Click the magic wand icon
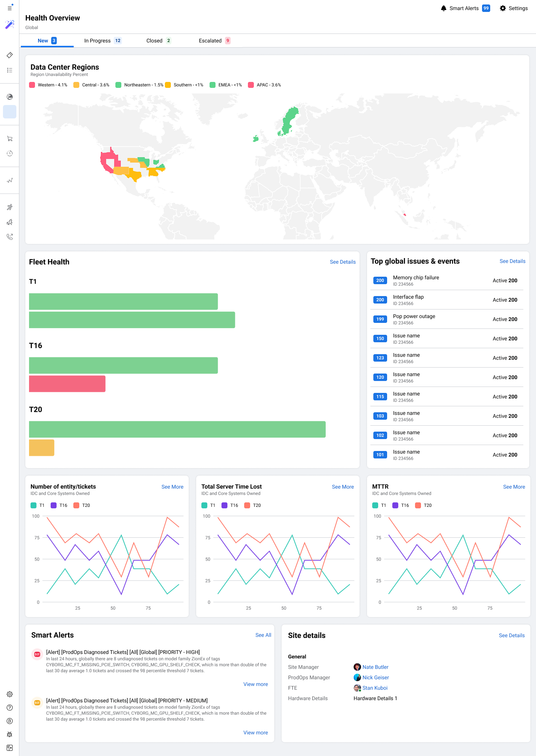The width and height of the screenshot is (536, 756). [10, 25]
